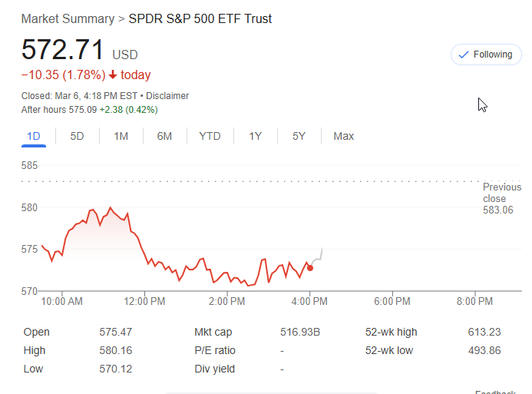532x394 pixels.
Task: Select the 5D time range tab
Action: pos(77,136)
